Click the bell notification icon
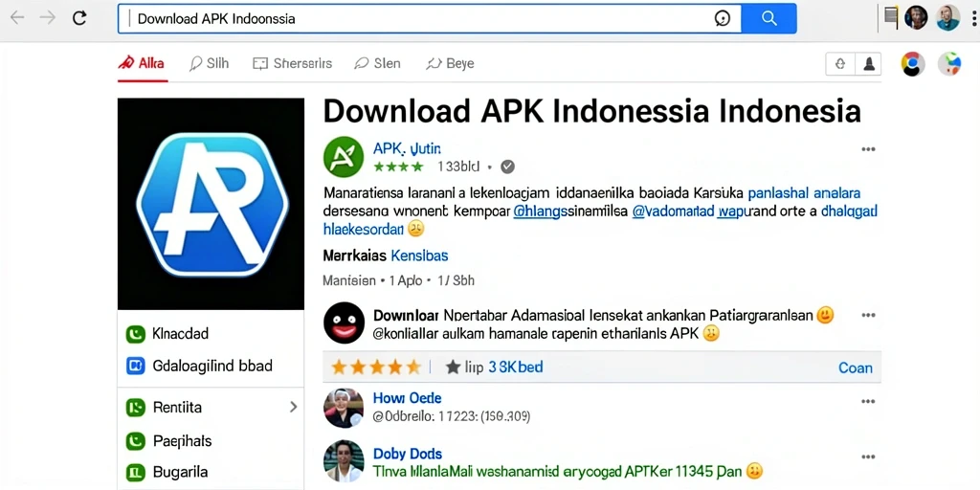The height and width of the screenshot is (490, 980). click(x=869, y=64)
